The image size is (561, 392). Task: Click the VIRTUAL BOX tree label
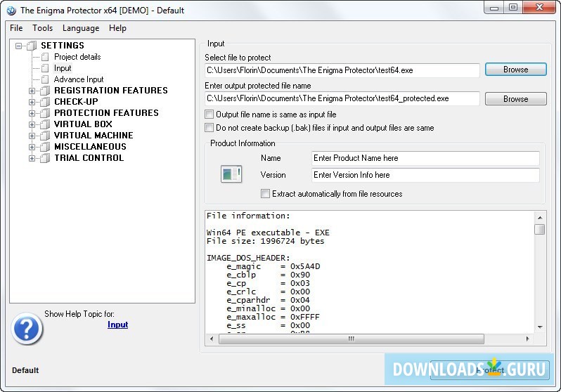84,124
